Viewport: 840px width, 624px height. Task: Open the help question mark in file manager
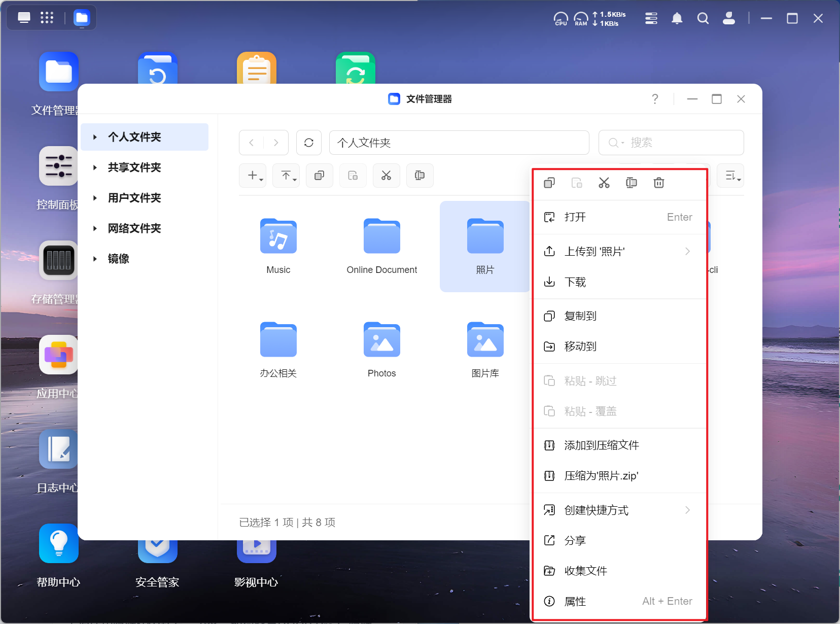coord(655,99)
